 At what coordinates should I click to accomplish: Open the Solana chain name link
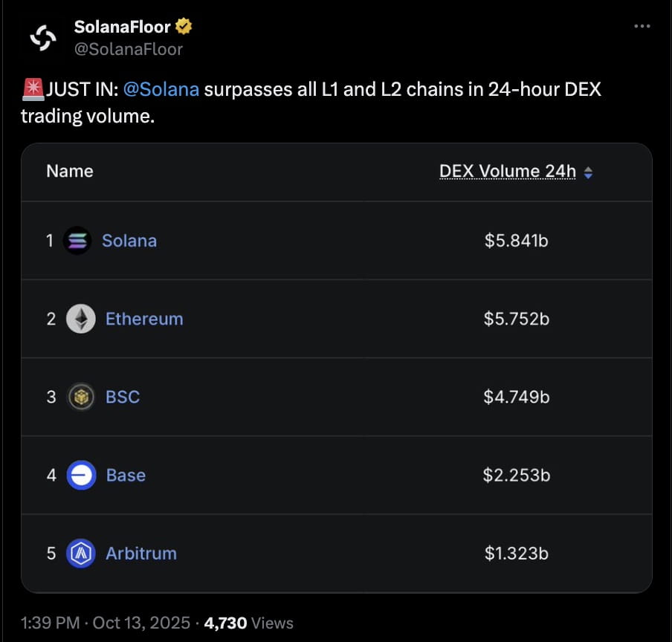click(x=129, y=241)
